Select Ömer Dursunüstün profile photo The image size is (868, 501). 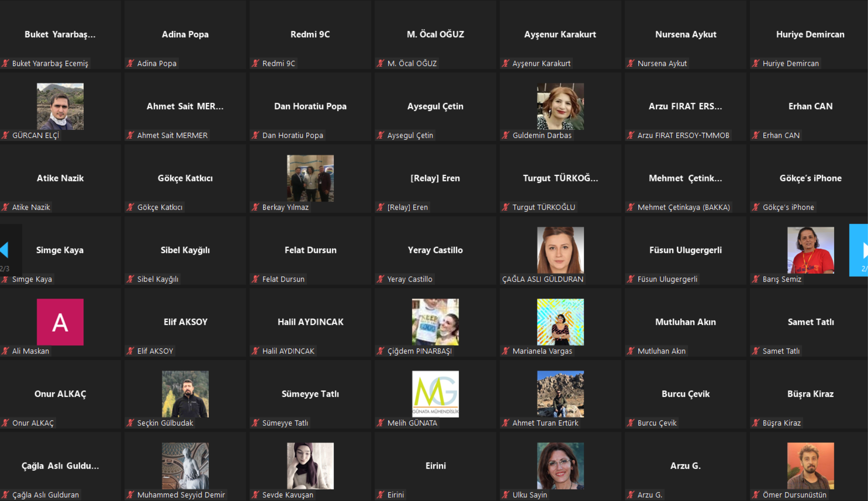click(x=810, y=466)
